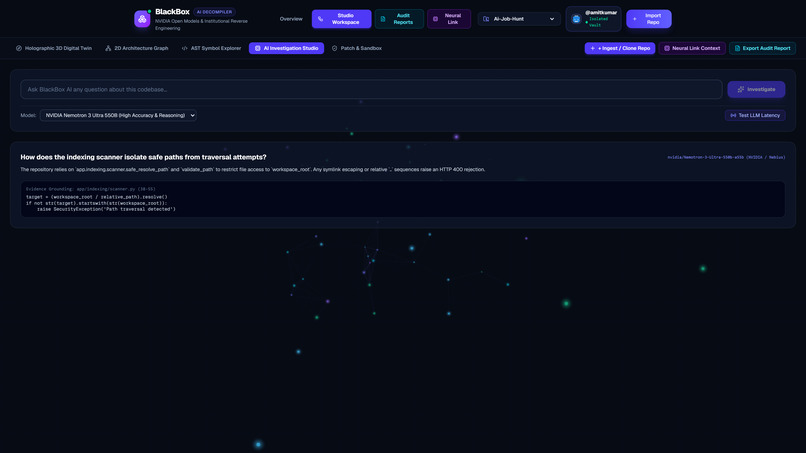Click the Export Audit Report document icon
Image resolution: width=806 pixels, height=453 pixels.
click(737, 48)
